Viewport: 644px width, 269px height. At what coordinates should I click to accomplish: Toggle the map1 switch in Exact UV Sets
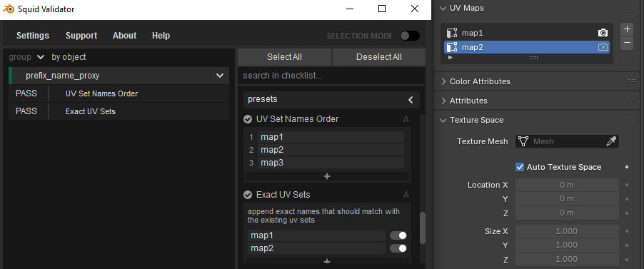(x=398, y=235)
